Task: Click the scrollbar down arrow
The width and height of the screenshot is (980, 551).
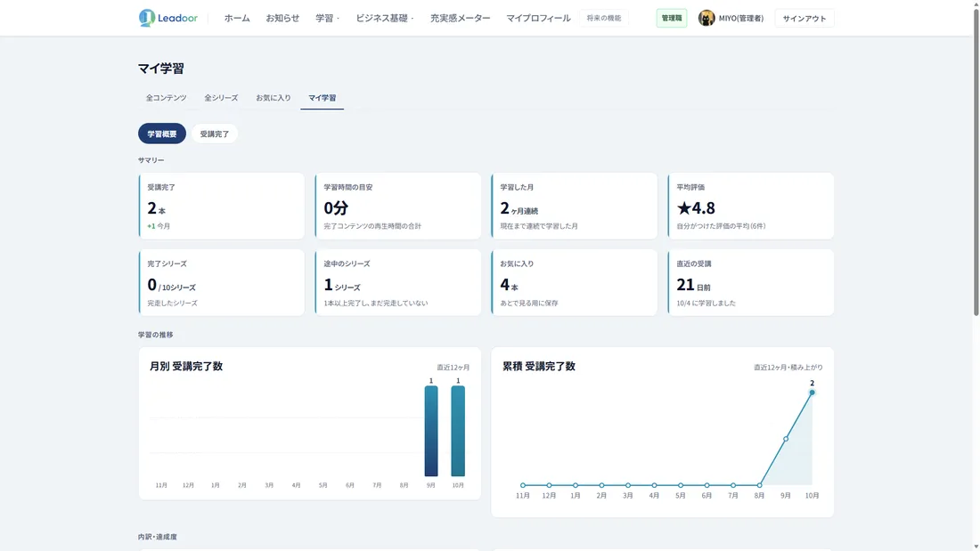Action: 976,547
